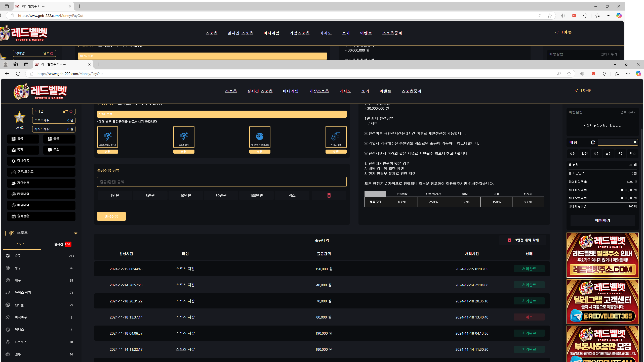Open 스포츠중계 in front window navigation

(411, 91)
